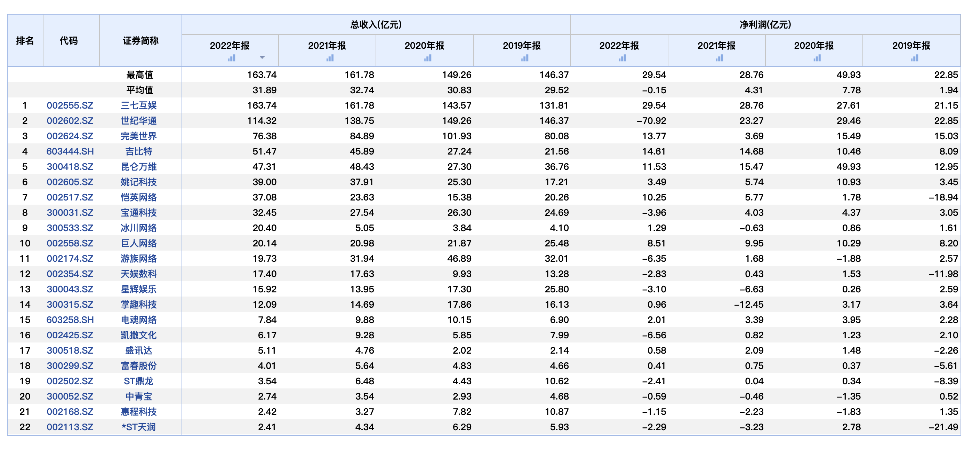Click chart icon under 总收入 2021年报

pos(330,58)
